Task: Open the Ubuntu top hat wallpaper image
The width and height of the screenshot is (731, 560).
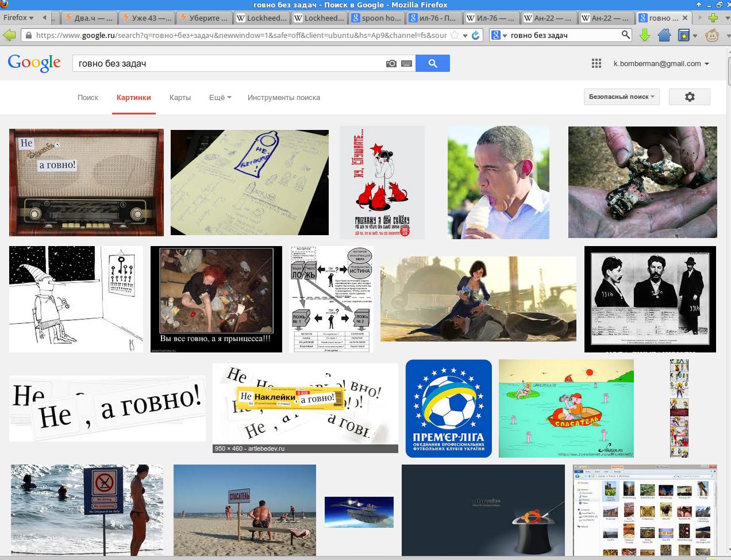Action: tap(483, 510)
